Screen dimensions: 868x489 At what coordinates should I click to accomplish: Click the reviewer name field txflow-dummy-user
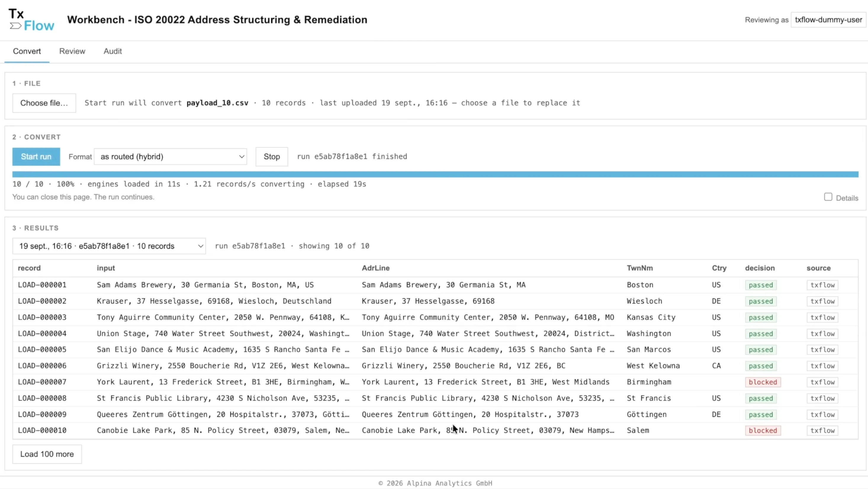[829, 20]
